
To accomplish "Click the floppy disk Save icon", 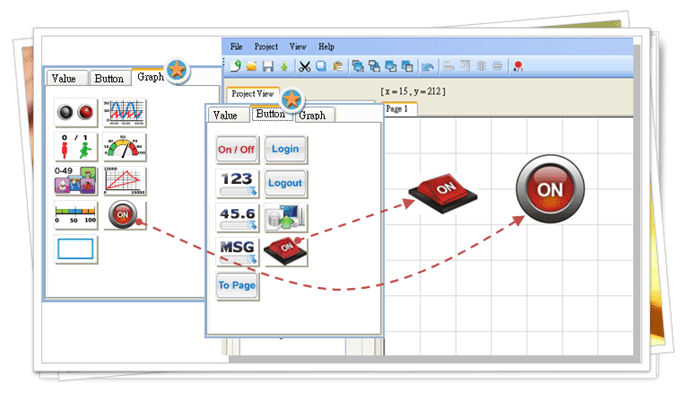I will coord(268,66).
